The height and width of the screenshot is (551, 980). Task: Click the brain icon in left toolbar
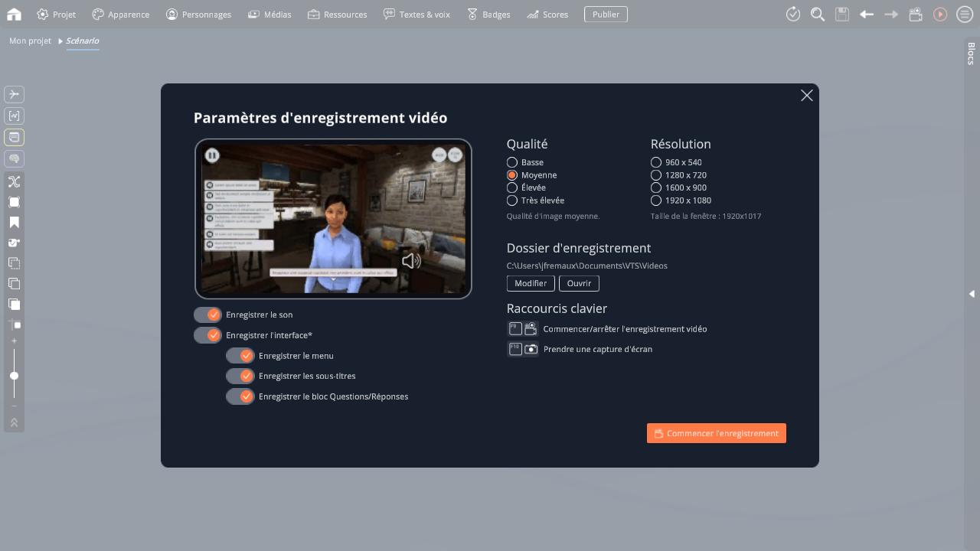click(x=14, y=158)
